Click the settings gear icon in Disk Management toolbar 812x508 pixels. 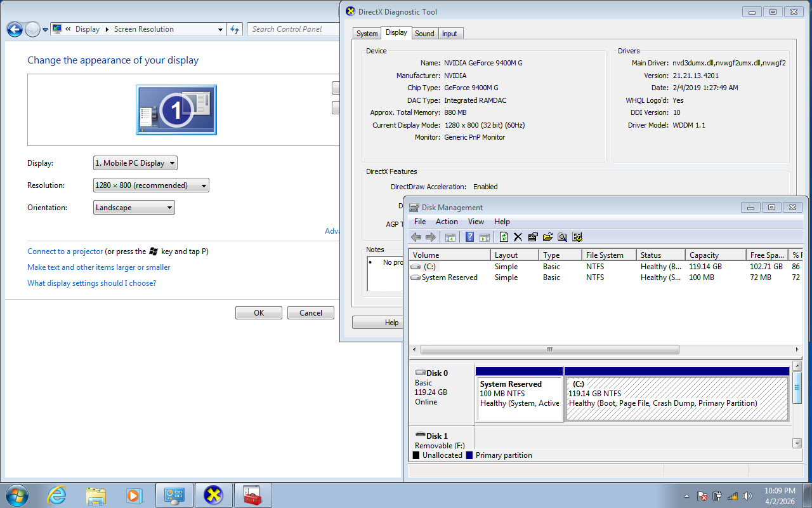pyautogui.click(x=577, y=237)
